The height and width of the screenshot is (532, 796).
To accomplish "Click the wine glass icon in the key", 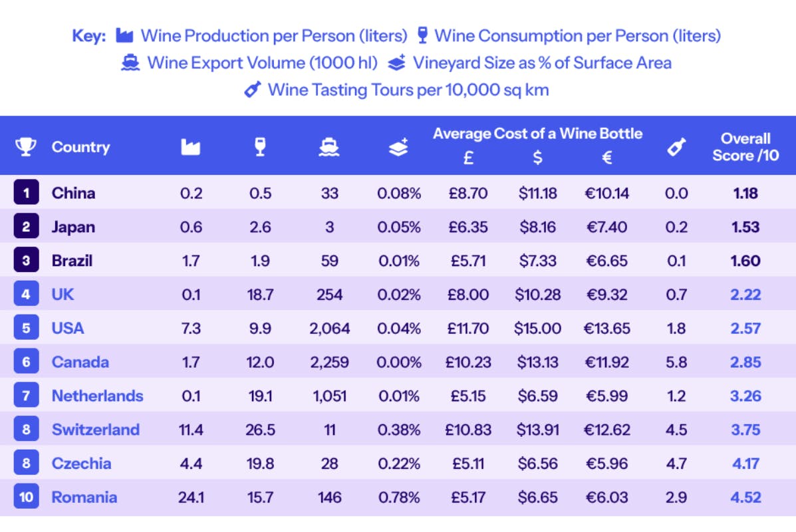I will tap(422, 35).
